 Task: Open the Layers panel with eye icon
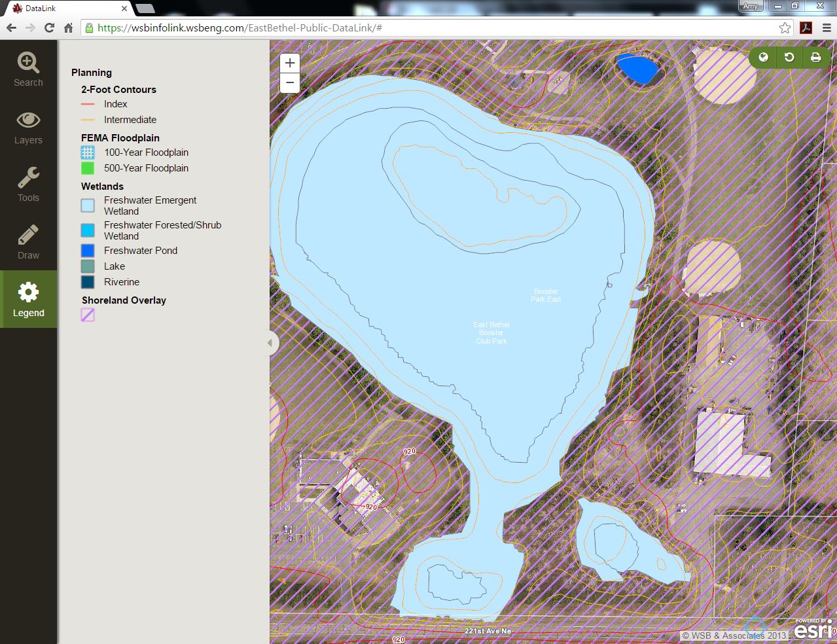click(28, 126)
